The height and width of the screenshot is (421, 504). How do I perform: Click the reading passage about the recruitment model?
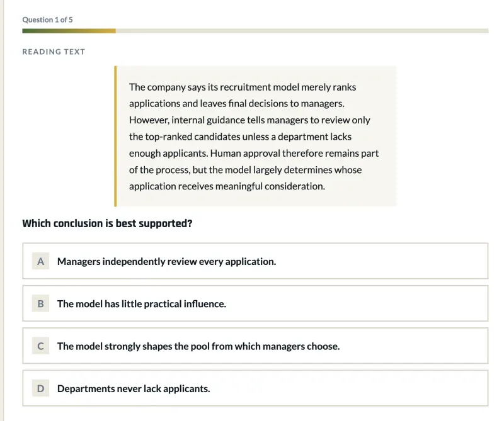(256, 136)
